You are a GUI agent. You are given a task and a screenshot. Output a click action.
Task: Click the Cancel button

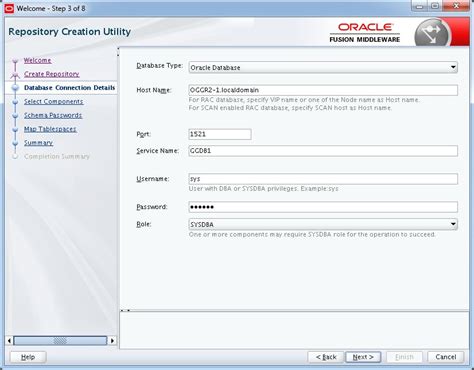446,357
